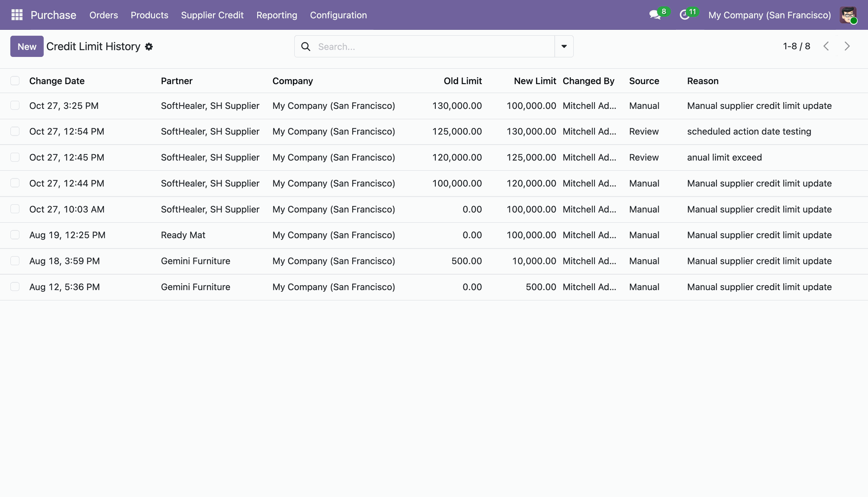
Task: Click the search magnifier icon
Action: (306, 47)
